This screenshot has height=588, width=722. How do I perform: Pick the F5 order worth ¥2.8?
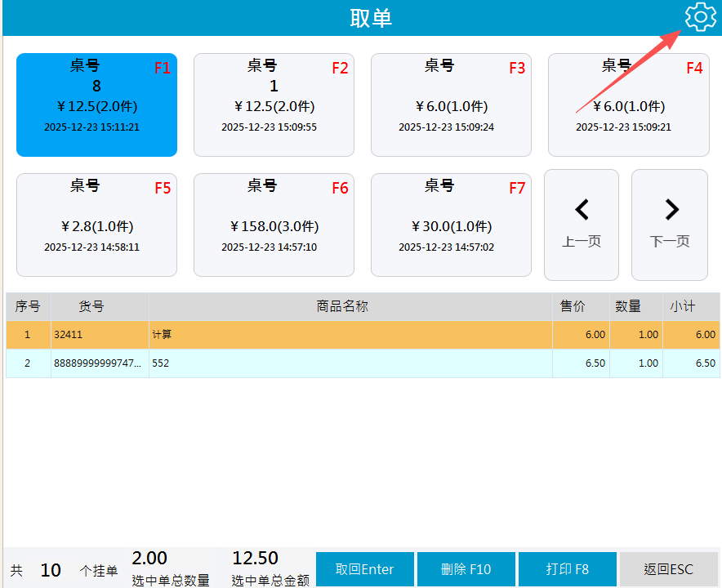click(96, 225)
